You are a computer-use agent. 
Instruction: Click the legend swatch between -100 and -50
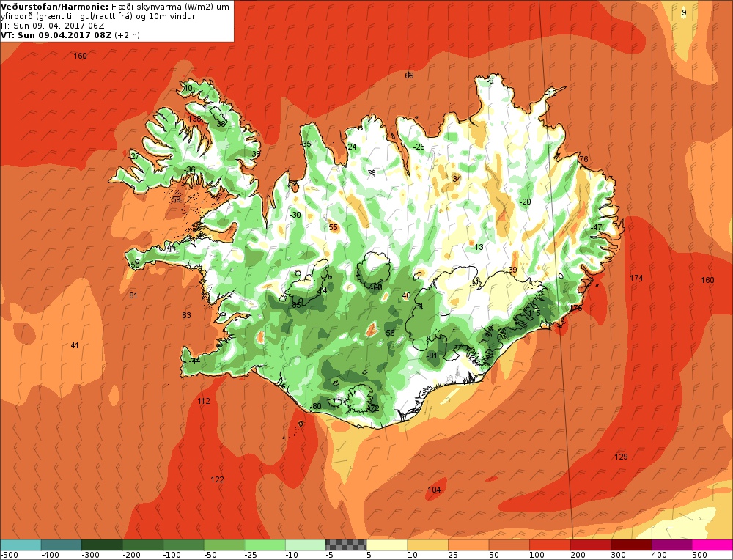183,545
